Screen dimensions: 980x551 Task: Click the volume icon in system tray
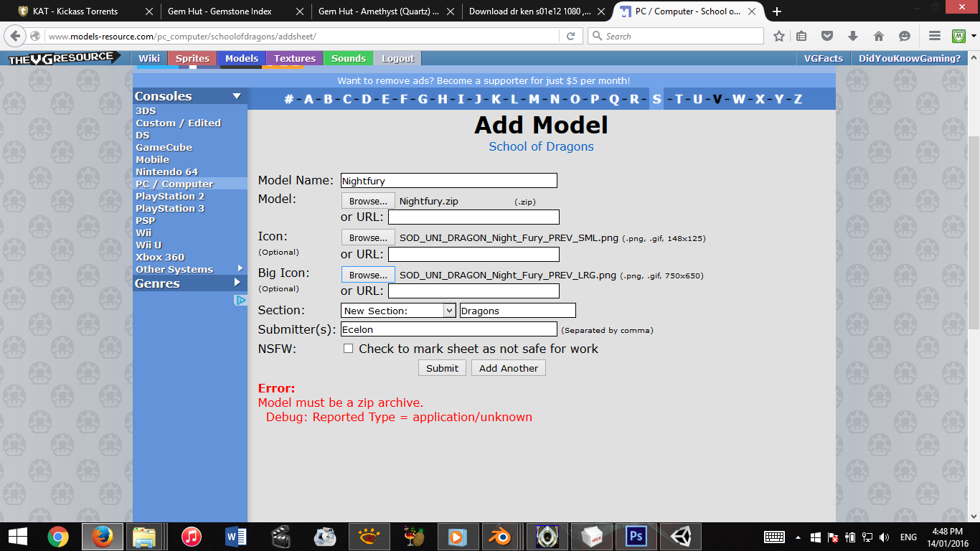884,537
